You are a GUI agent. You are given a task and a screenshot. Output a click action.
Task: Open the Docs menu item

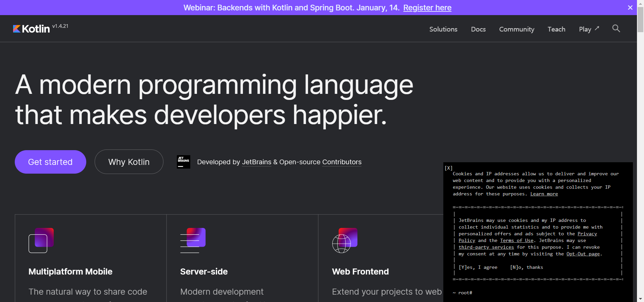point(478,29)
